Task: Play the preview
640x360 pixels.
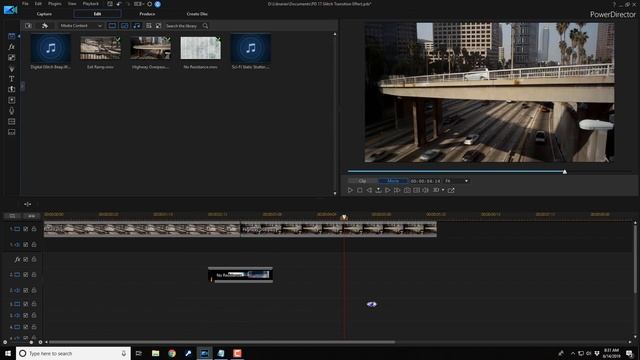Action: tap(350, 190)
